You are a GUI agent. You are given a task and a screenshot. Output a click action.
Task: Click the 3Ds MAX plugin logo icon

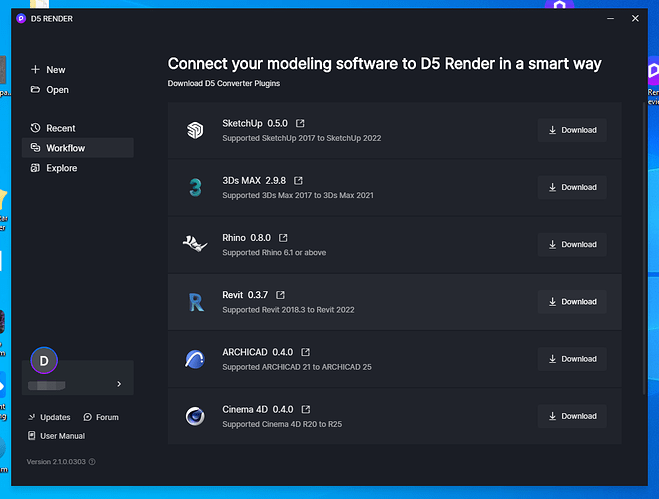[x=195, y=187]
